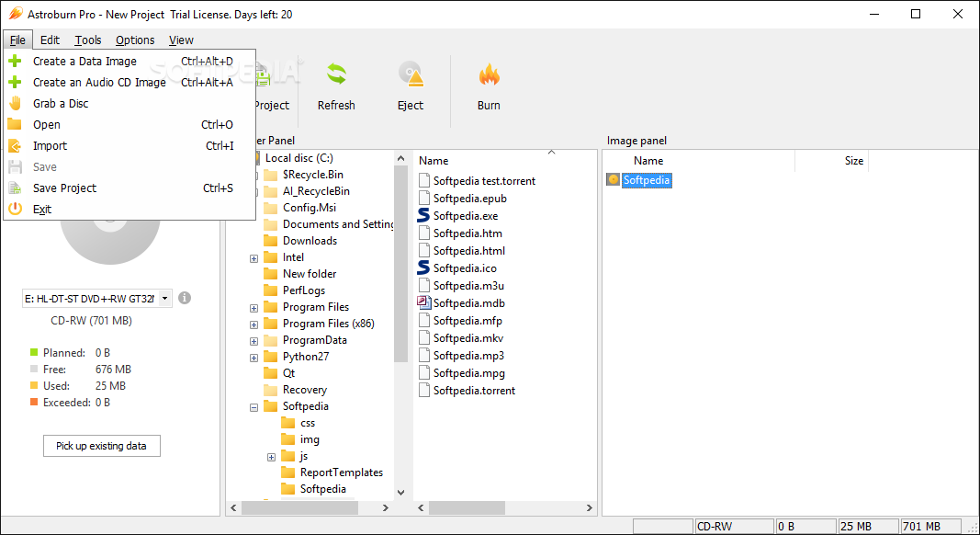980x535 pixels.
Task: Expand the js subfolder node
Action: 271,457
